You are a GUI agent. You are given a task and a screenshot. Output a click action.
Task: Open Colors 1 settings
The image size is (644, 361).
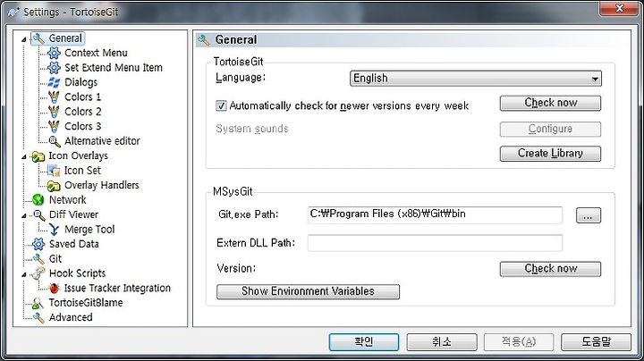point(82,97)
